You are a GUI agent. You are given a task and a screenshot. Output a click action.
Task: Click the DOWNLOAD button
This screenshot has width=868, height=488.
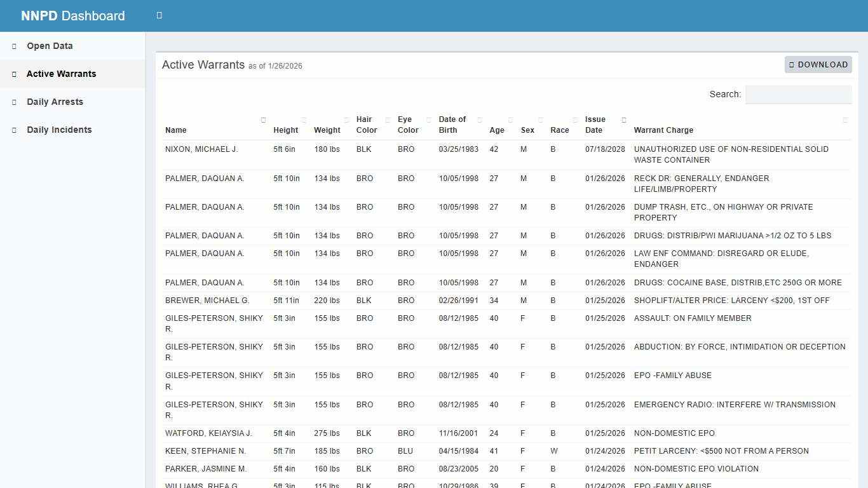[x=818, y=64]
